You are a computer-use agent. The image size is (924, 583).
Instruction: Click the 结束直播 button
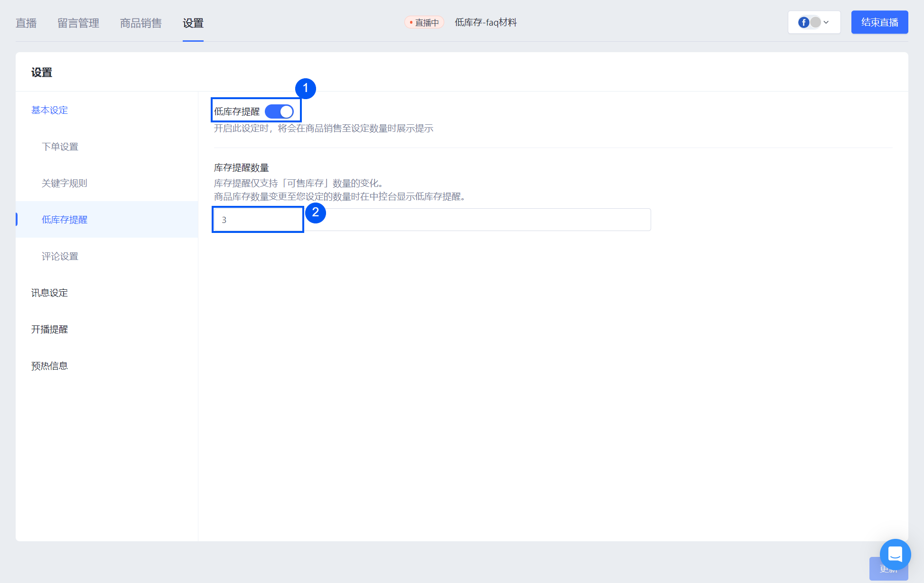pyautogui.click(x=879, y=22)
